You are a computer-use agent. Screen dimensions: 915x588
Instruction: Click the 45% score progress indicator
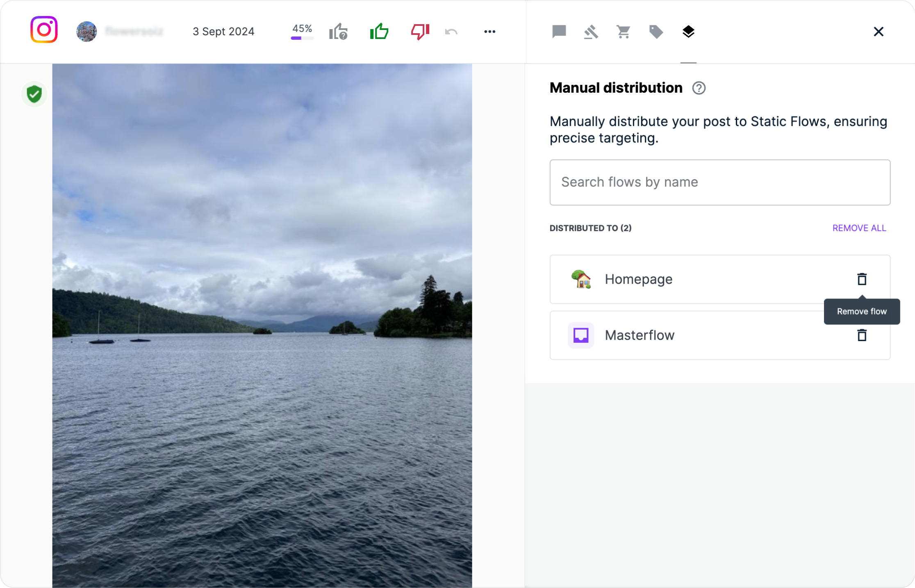pos(302,32)
